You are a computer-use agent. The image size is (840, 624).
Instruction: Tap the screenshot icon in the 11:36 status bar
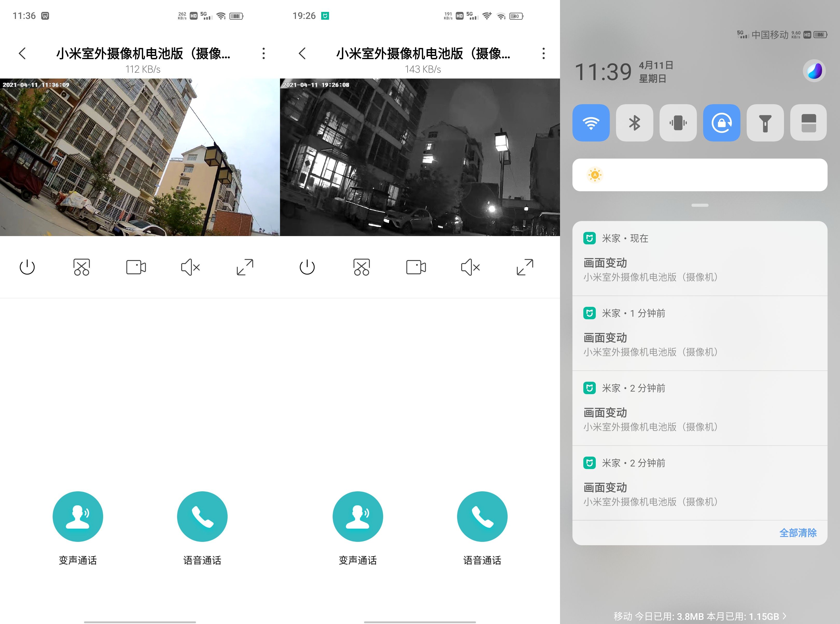[x=45, y=16]
